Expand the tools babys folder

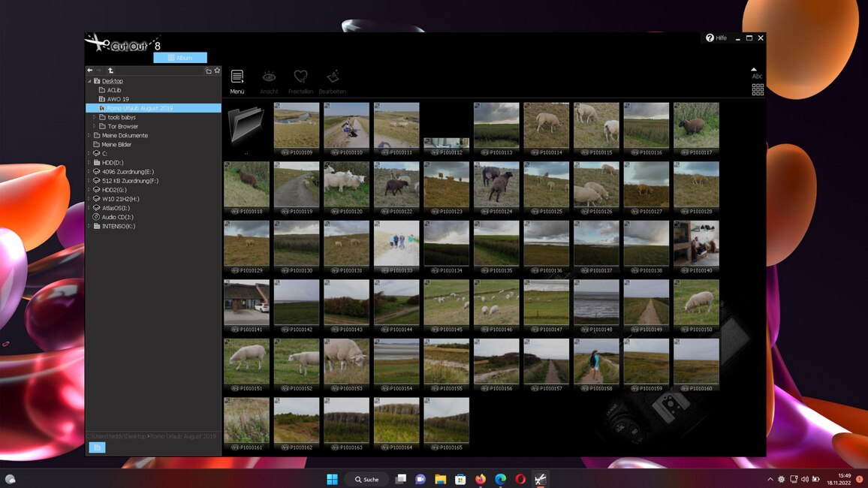95,117
